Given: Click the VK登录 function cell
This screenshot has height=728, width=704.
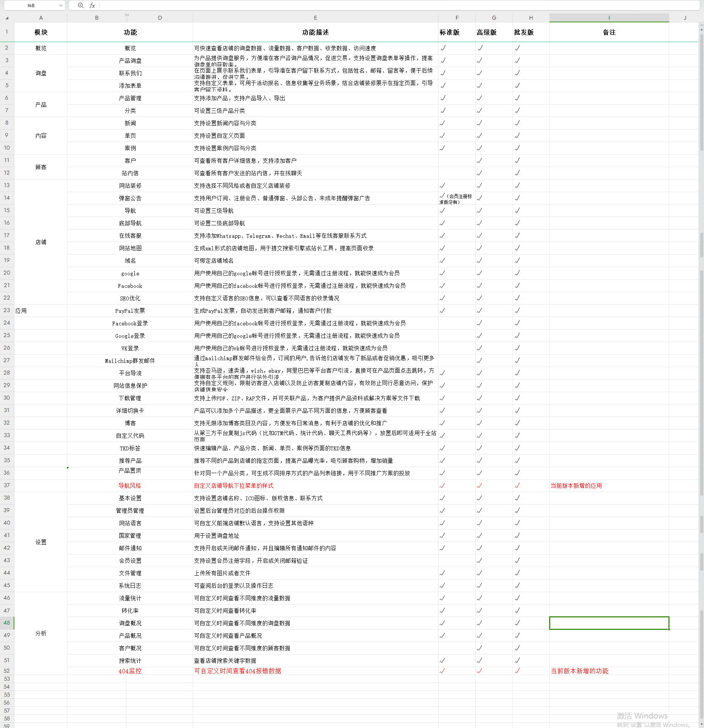Looking at the screenshot, I should [x=130, y=348].
